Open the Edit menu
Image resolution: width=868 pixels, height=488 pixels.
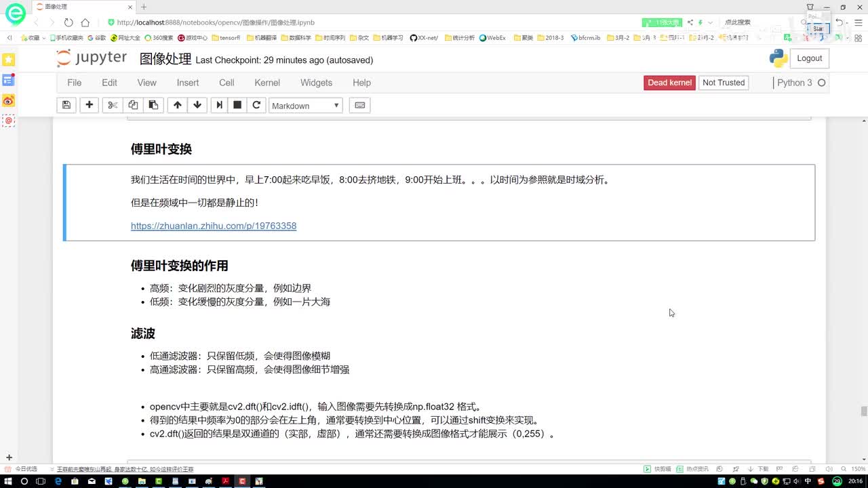pyautogui.click(x=109, y=83)
